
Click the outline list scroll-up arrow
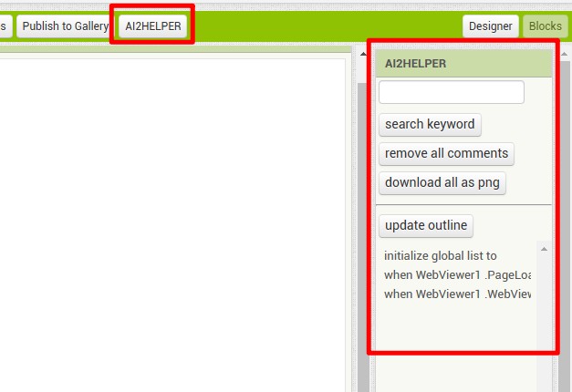[x=544, y=249]
